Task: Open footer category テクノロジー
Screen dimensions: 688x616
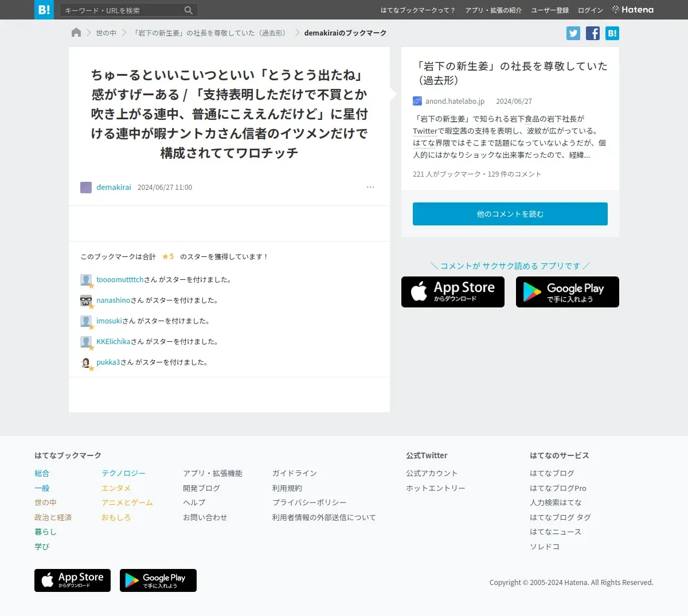Action: point(123,473)
